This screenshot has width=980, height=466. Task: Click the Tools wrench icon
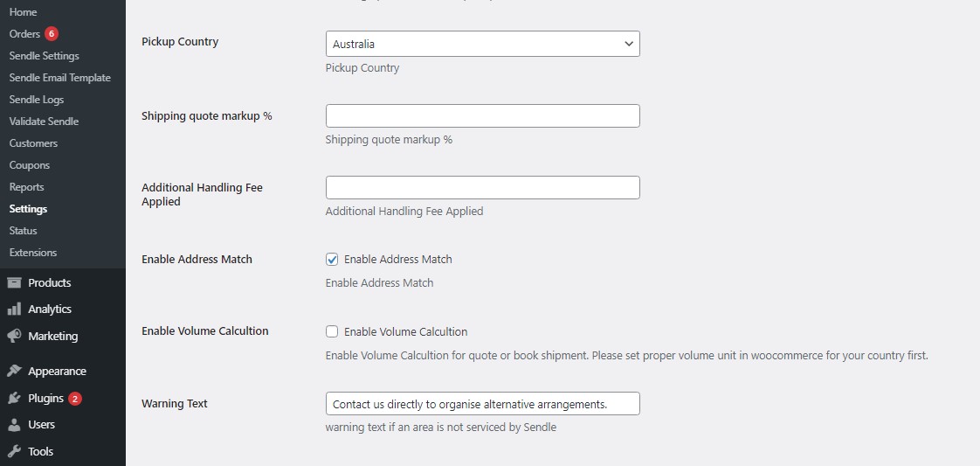[14, 451]
